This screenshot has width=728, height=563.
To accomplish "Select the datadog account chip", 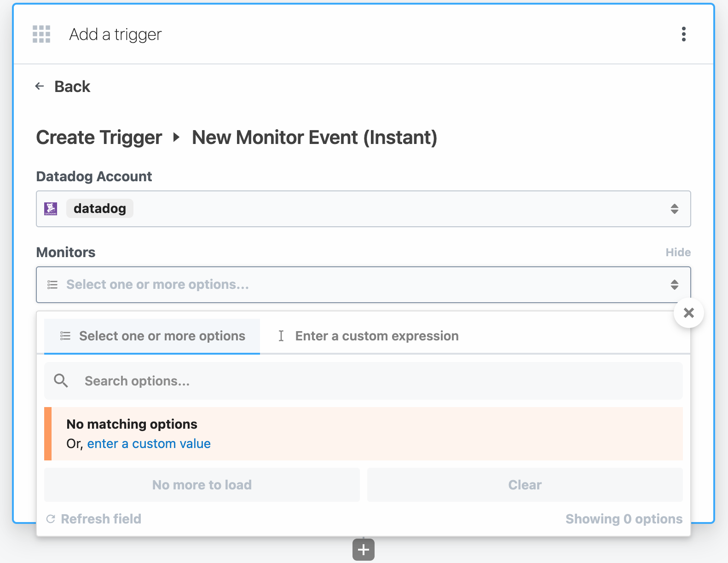I will click(x=100, y=208).
